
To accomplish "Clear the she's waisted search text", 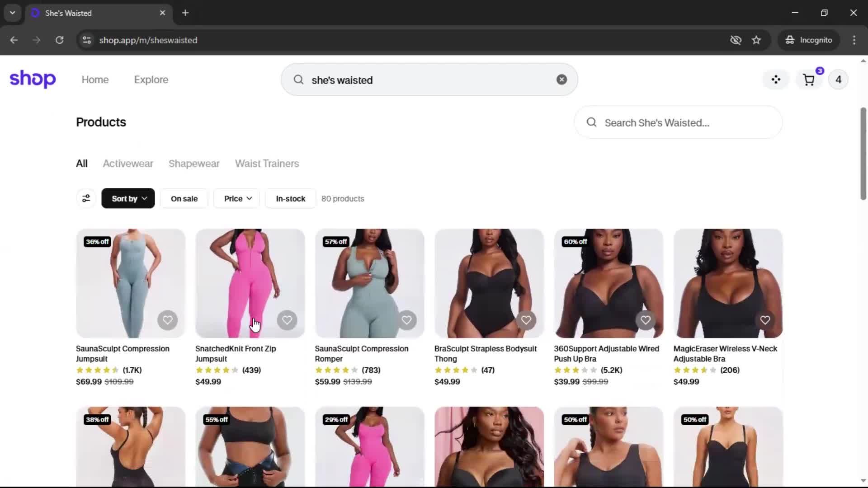I will click(x=561, y=80).
